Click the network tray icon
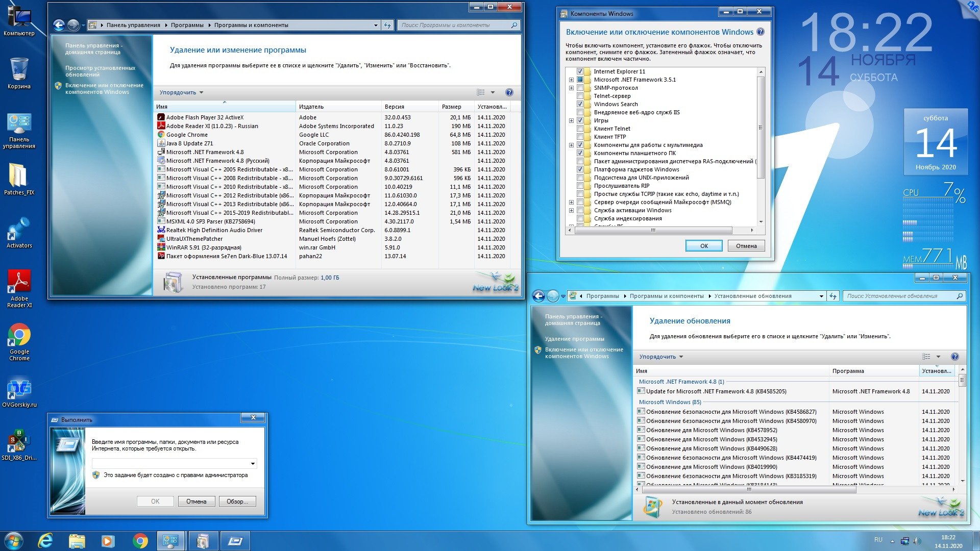Screen dimensions: 980x551 pyautogui.click(x=905, y=541)
